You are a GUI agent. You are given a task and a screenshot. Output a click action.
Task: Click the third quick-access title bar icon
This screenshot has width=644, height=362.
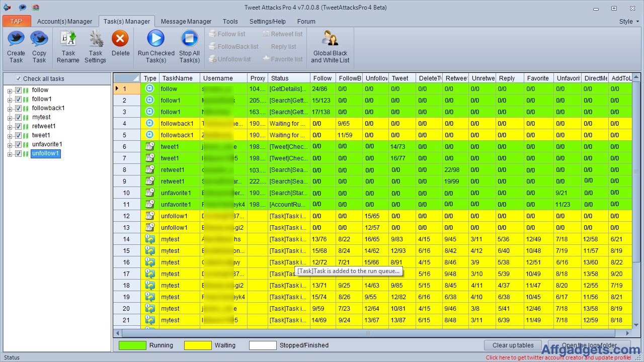(36, 8)
